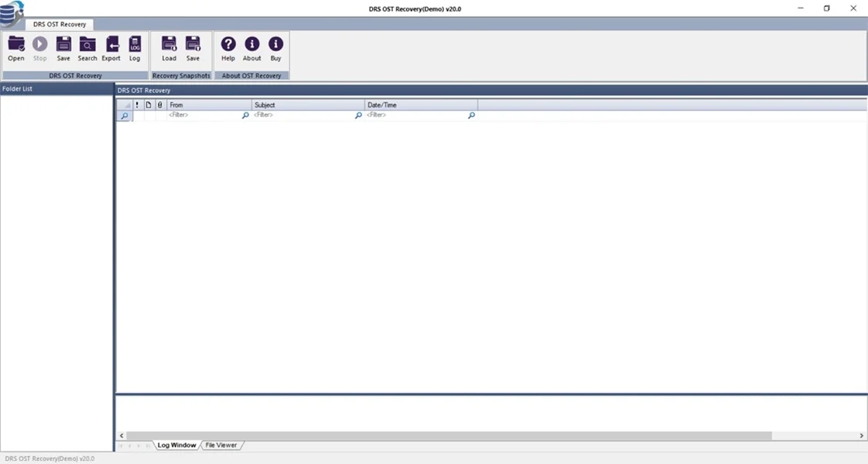
Task: Open the Log icon
Action: 135,48
